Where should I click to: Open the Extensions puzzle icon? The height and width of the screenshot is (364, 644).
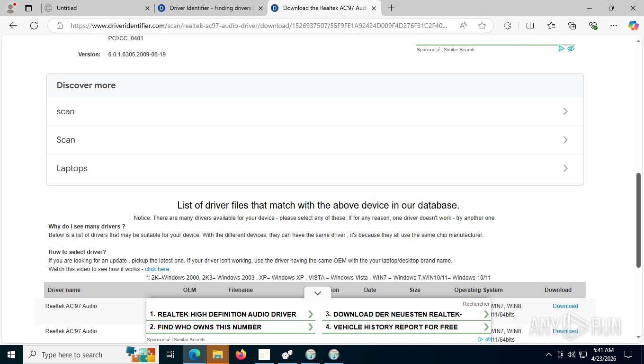(x=507, y=26)
